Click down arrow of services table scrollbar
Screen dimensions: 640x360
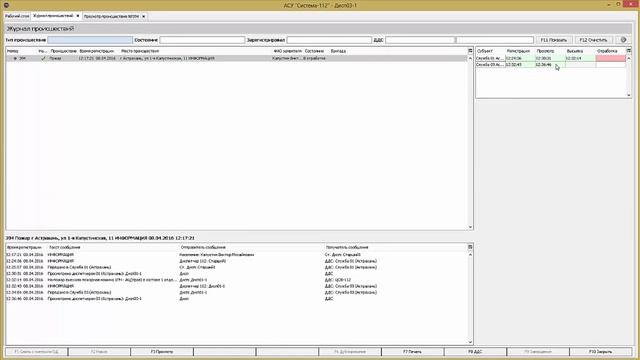pyautogui.click(x=629, y=95)
